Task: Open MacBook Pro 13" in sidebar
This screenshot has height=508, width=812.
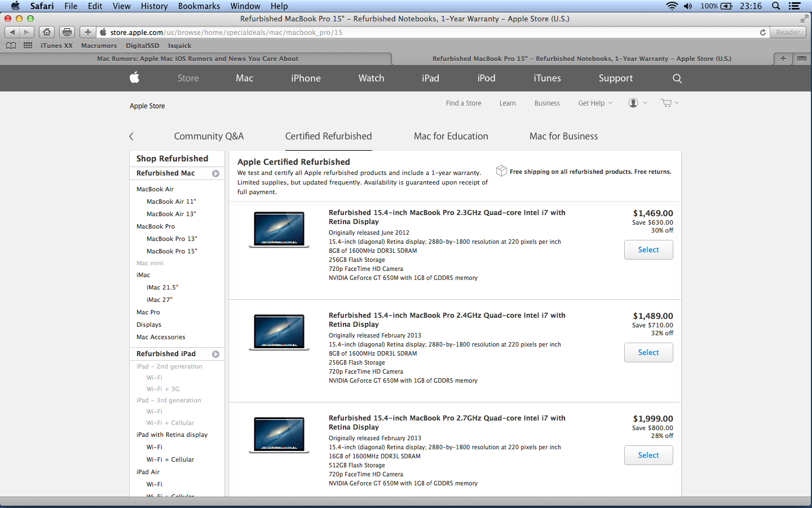Action: pos(172,239)
